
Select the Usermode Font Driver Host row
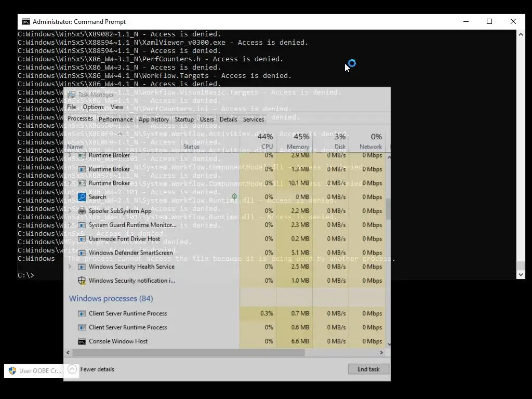click(225, 239)
